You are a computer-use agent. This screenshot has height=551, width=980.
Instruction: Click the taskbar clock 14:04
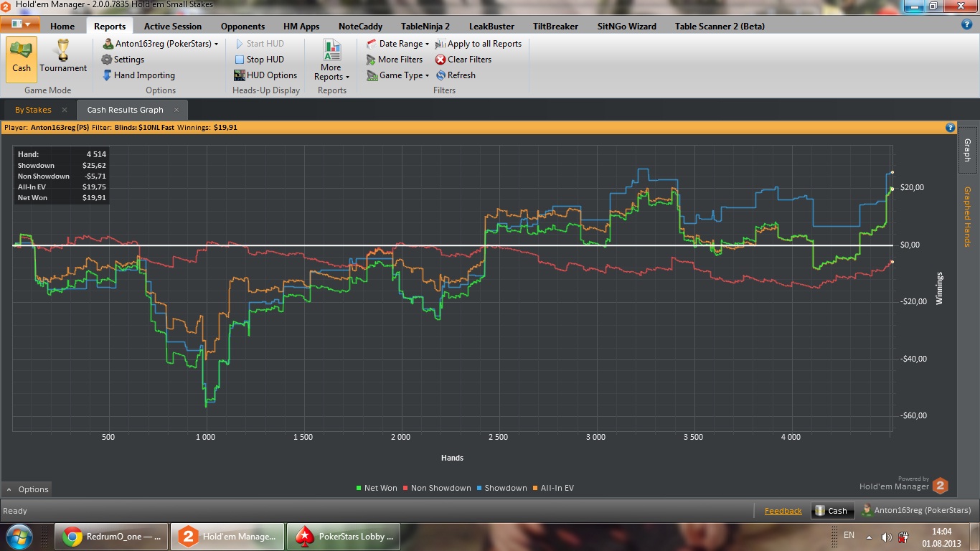pyautogui.click(x=941, y=532)
